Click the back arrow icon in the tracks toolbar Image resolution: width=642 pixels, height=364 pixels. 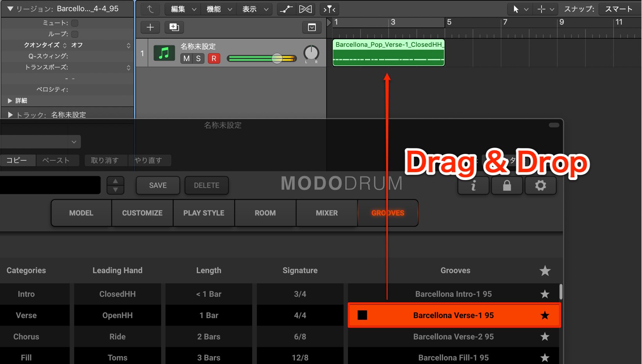coord(150,9)
